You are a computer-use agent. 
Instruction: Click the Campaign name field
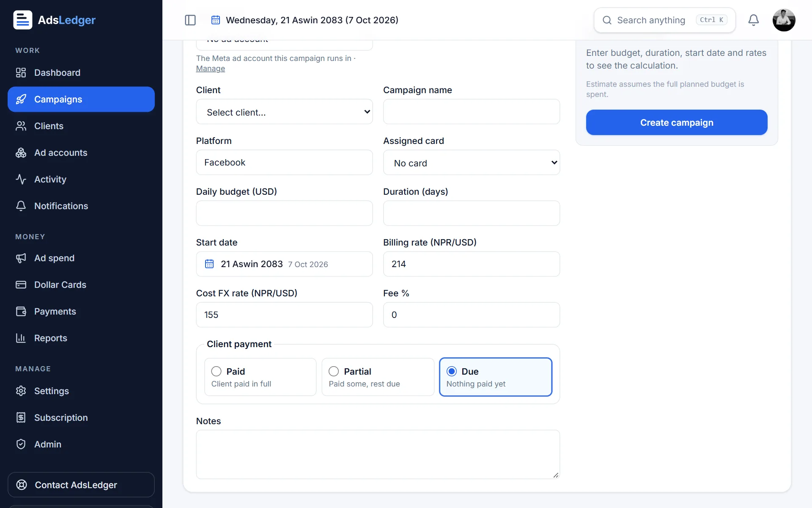[471, 112]
